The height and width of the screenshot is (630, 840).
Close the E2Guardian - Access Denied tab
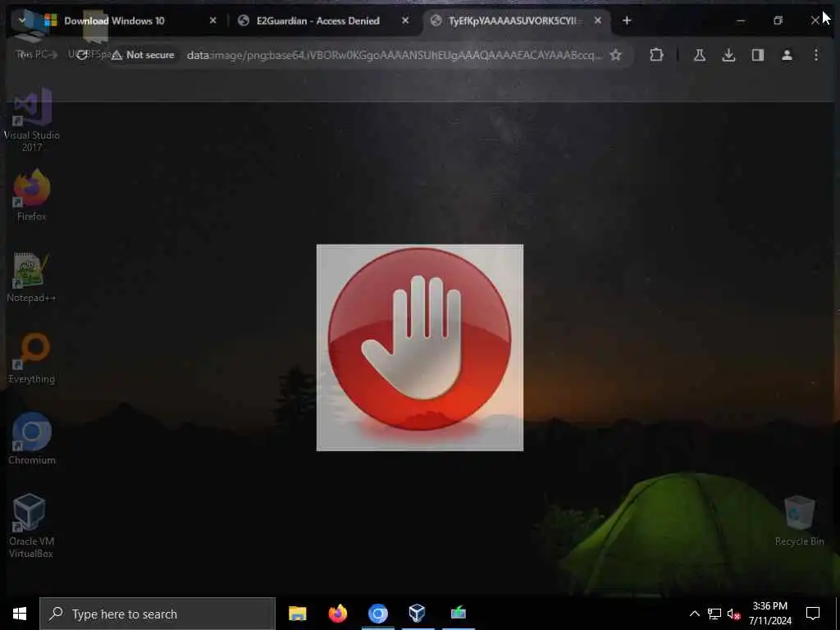(405, 21)
